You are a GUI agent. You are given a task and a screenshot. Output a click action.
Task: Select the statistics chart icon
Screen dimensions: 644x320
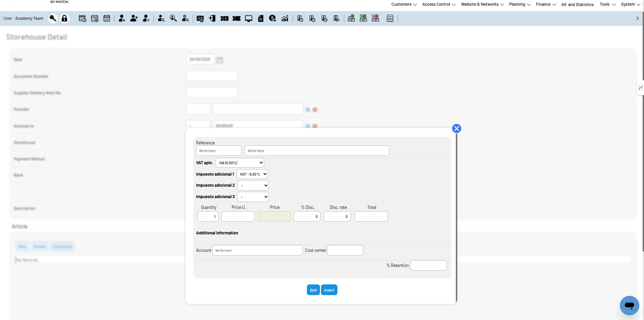[x=285, y=18]
